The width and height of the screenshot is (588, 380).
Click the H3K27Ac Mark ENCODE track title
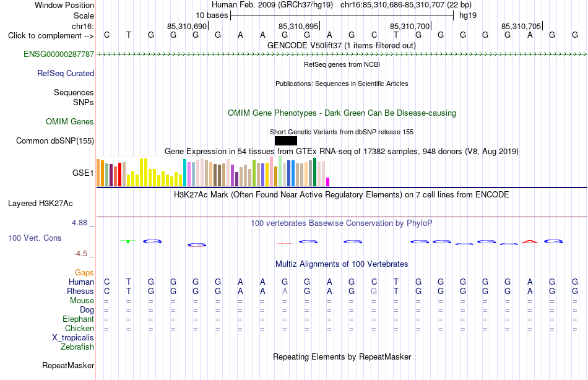(x=342, y=195)
